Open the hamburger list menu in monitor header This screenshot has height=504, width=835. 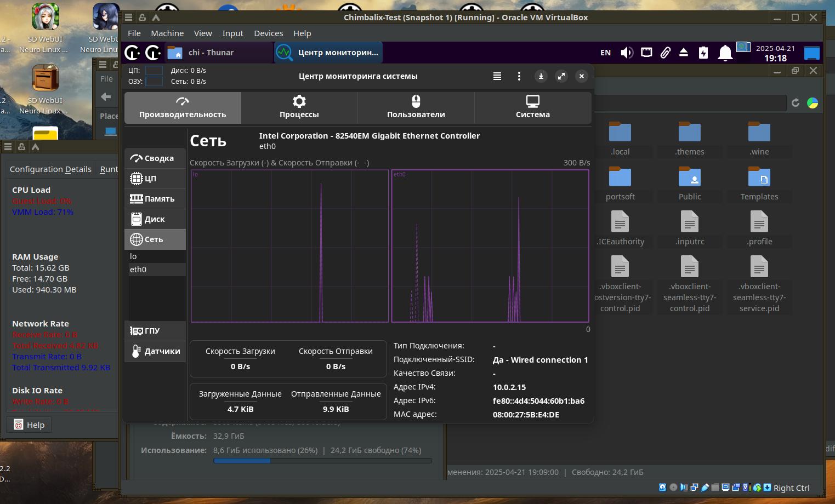tap(497, 77)
